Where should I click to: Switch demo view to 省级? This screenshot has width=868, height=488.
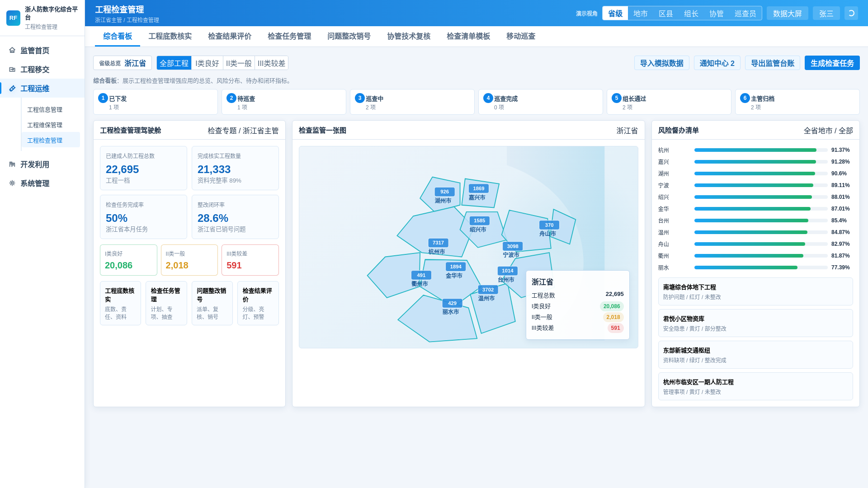(x=615, y=13)
